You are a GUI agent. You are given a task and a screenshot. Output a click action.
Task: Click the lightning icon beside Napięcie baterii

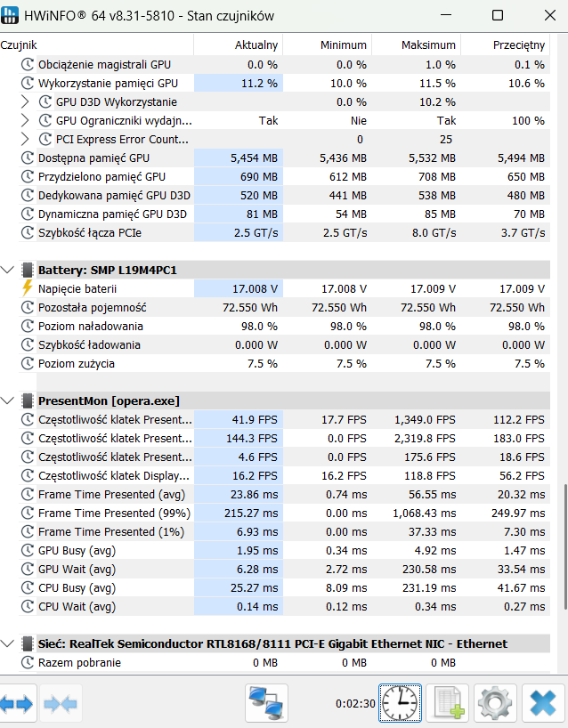coord(28,288)
